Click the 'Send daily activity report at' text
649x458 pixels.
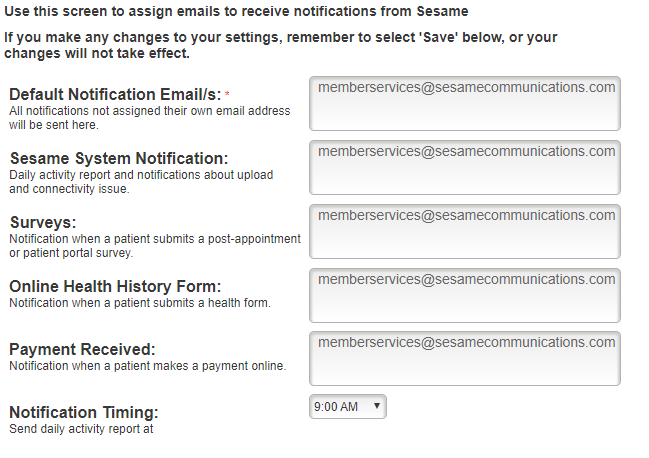81,429
